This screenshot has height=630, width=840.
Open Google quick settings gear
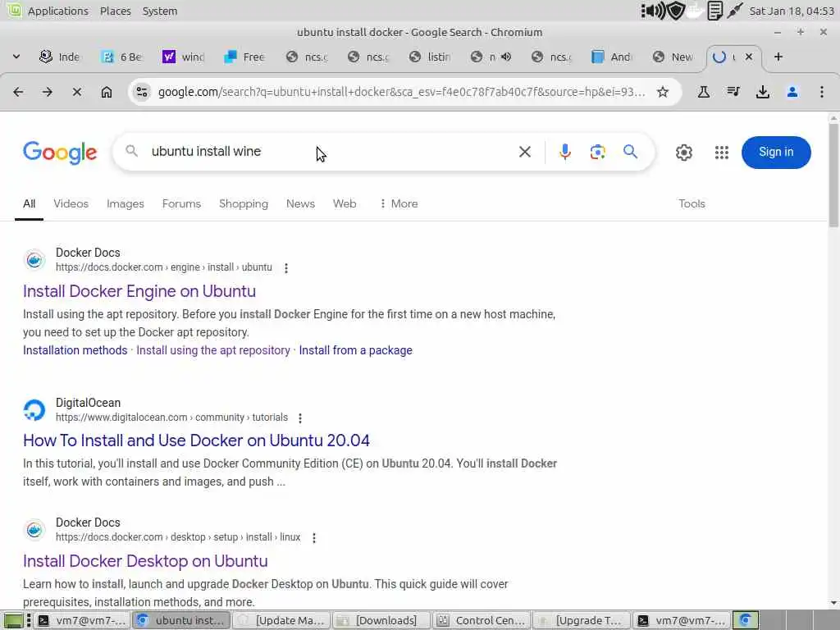pos(683,153)
